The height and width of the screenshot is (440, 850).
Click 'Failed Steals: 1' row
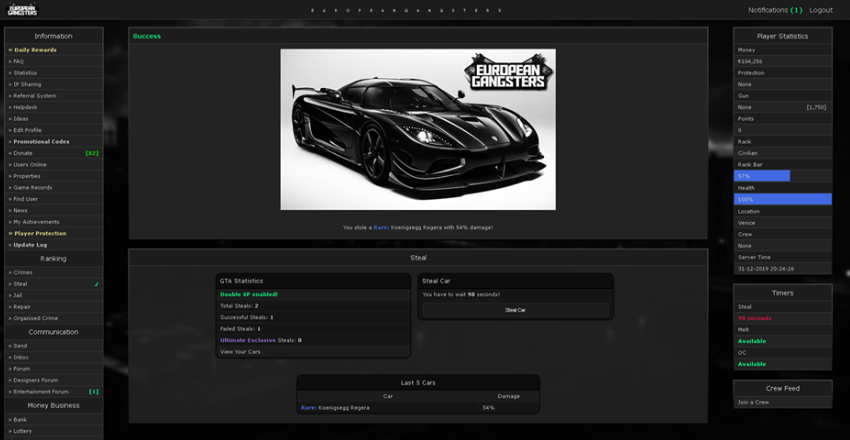(313, 329)
